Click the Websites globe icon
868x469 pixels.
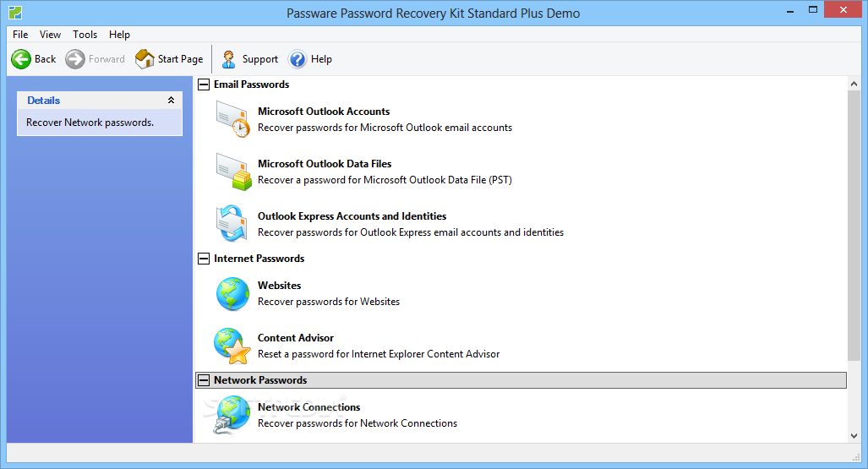coord(232,293)
